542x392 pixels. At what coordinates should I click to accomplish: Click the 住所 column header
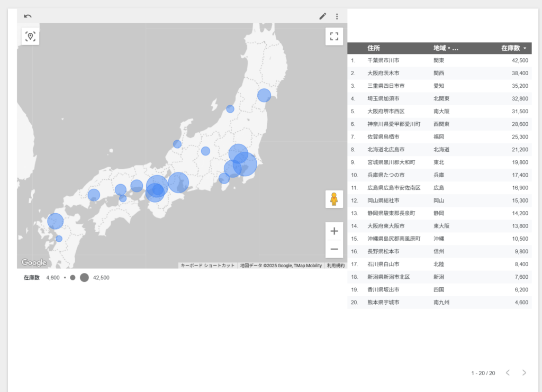pos(374,48)
